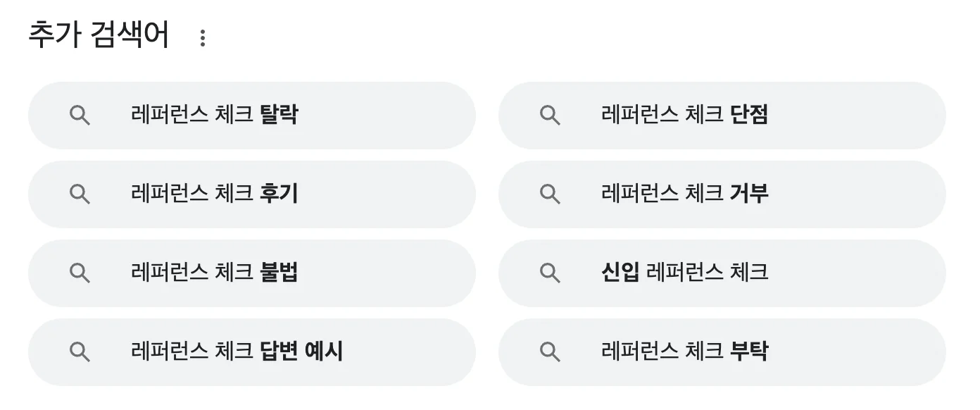Screen dimensions: 980x410
Task: Open the three-dot menu next to 추가 검색어
Action: point(203,37)
